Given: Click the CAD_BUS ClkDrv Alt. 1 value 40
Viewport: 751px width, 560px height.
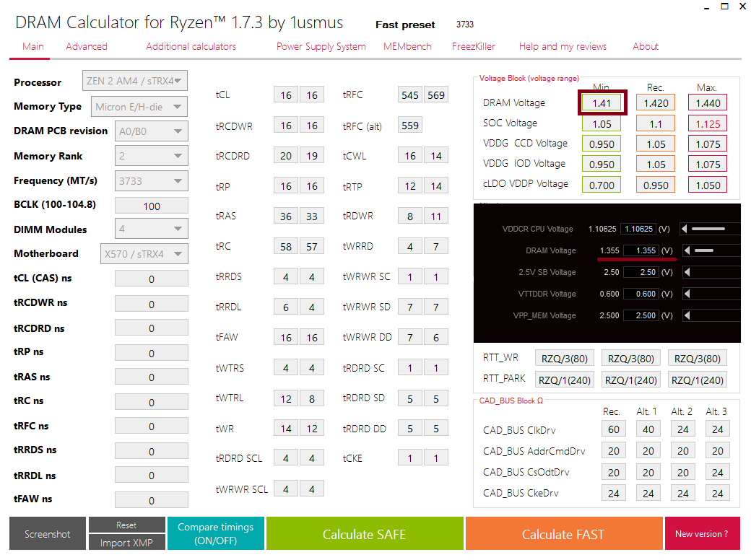Looking at the screenshot, I should coord(648,429).
